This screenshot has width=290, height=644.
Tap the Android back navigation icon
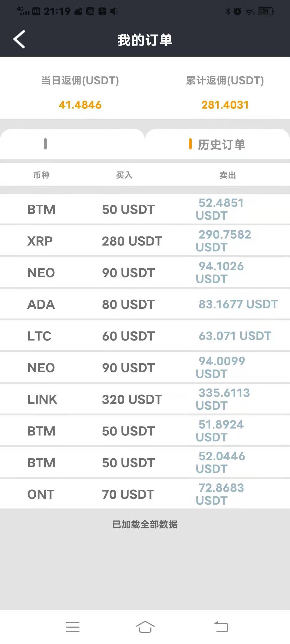(x=221, y=627)
